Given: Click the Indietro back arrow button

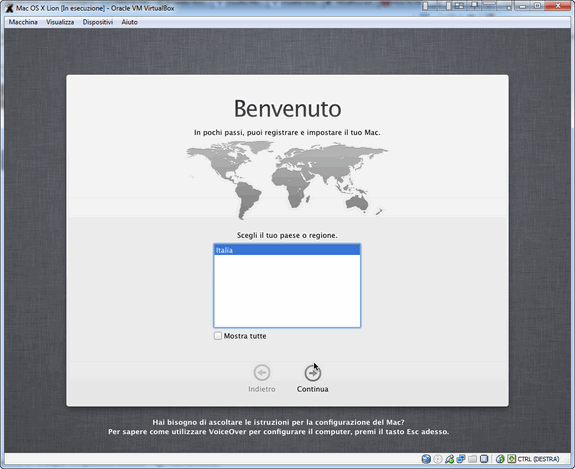Looking at the screenshot, I should (261, 373).
